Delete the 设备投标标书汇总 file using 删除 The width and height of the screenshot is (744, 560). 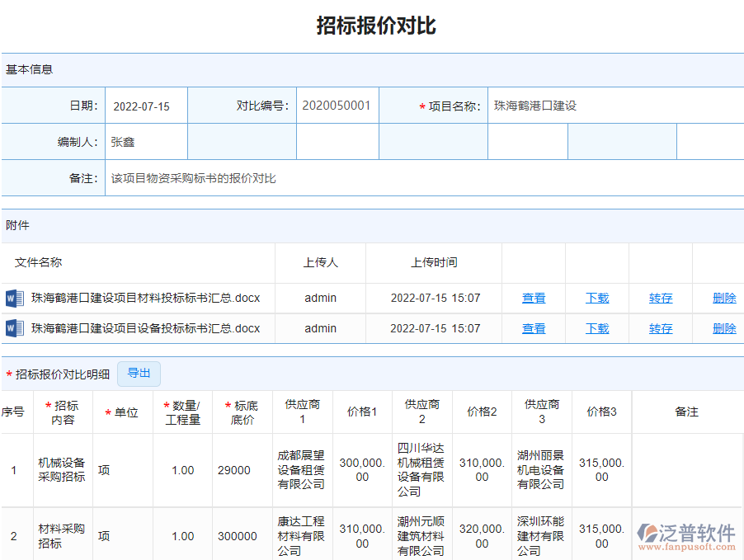point(723,328)
